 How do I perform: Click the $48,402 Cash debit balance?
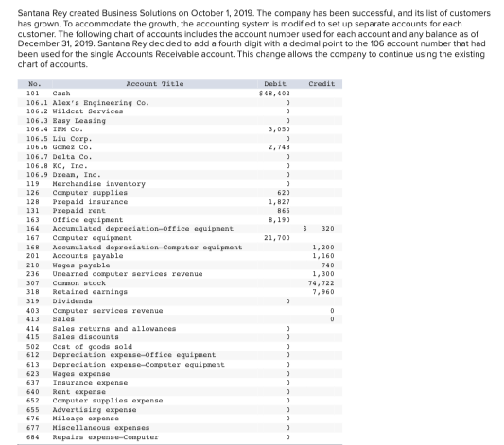[x=274, y=94]
